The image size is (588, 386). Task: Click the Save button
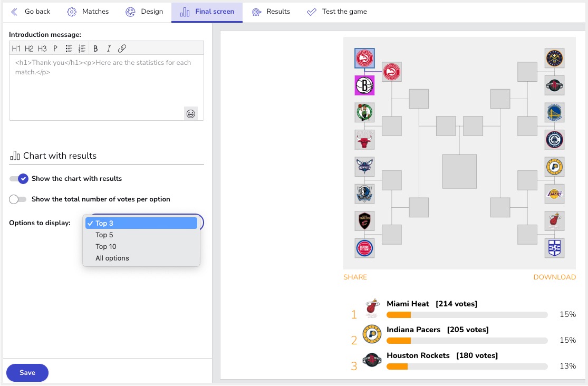27,372
